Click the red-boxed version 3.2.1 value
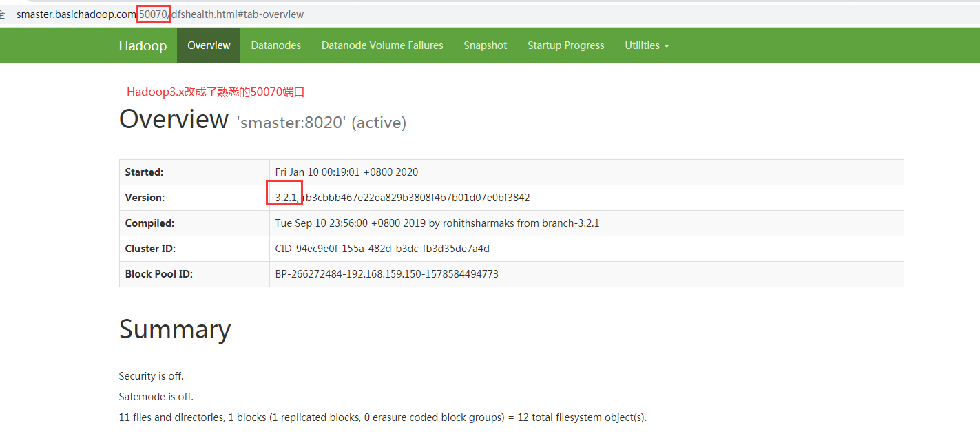 [x=284, y=197]
